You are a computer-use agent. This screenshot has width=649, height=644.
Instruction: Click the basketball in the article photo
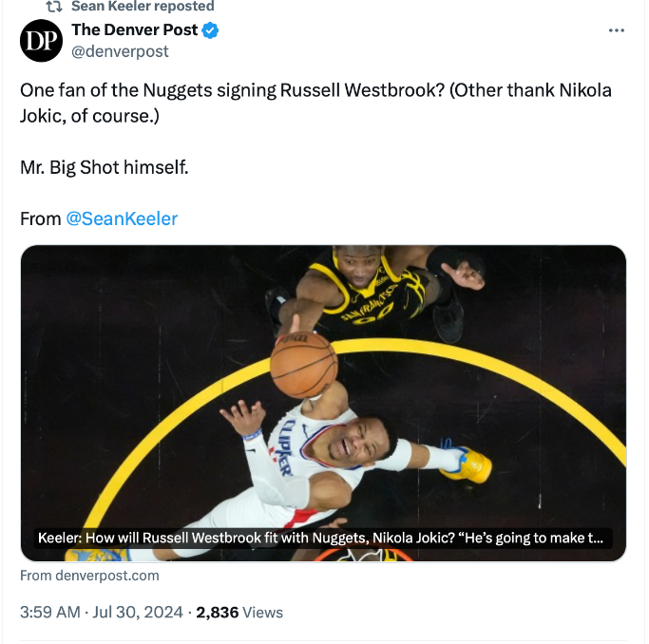click(303, 365)
